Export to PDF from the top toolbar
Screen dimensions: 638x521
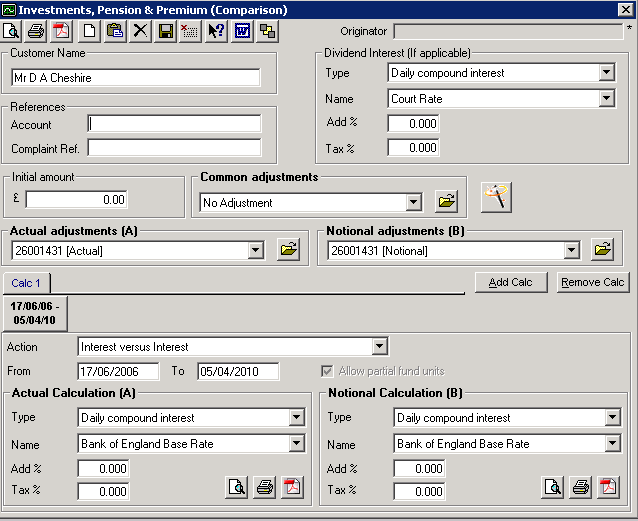tap(61, 31)
